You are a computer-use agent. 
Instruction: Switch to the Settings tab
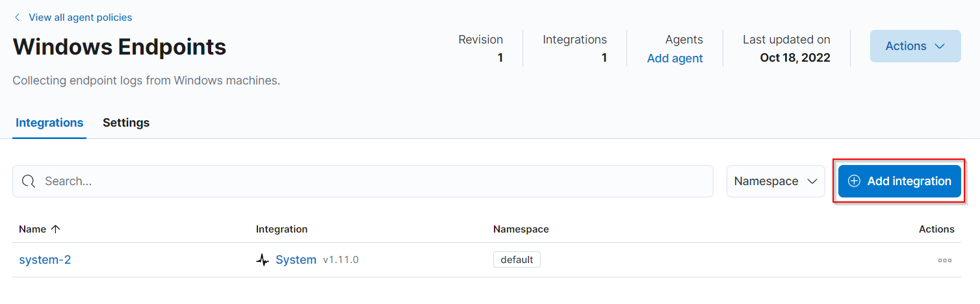click(x=126, y=123)
